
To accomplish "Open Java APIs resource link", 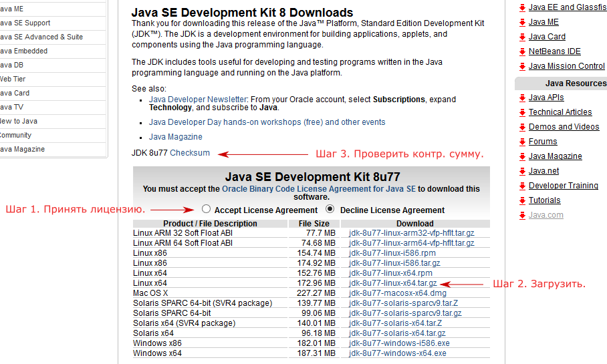I will (546, 98).
